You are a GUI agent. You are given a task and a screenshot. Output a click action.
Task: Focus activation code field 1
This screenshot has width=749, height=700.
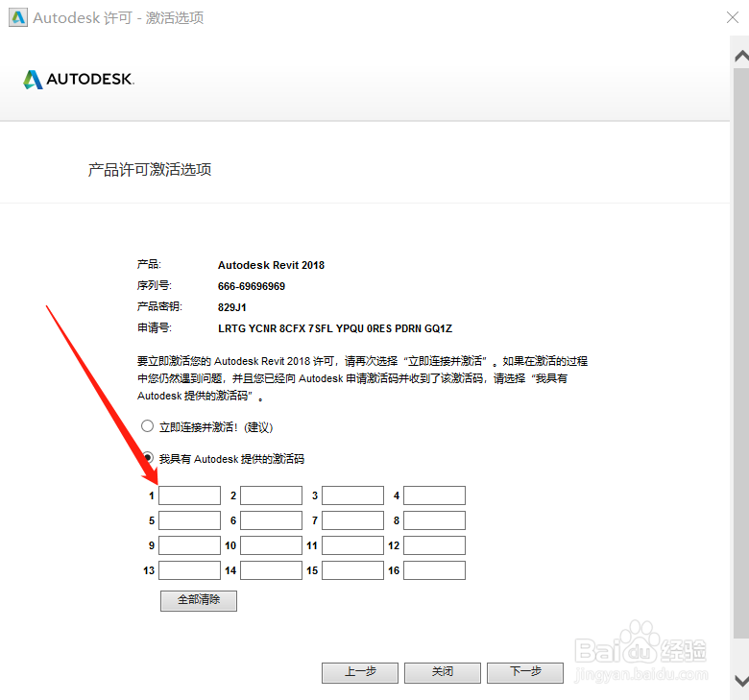click(189, 495)
